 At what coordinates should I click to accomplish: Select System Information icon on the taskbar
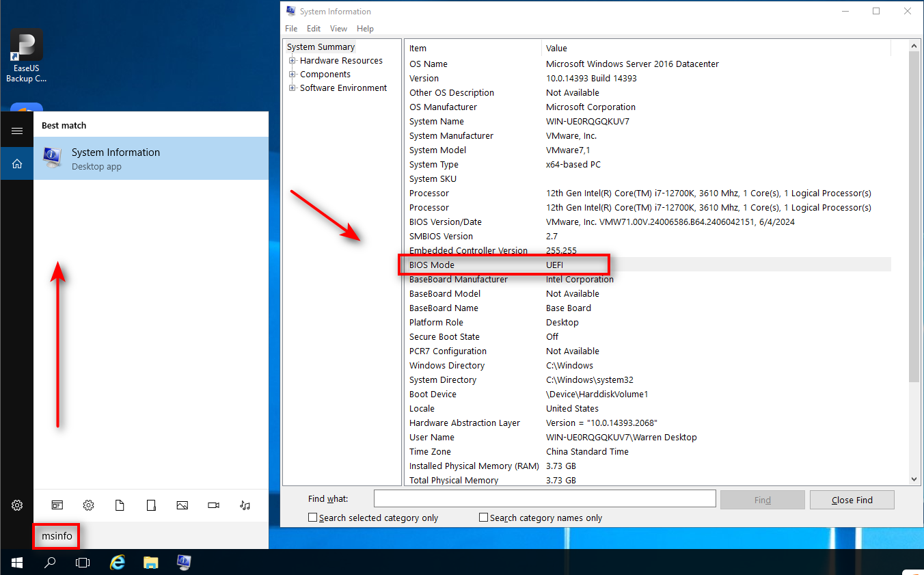click(x=184, y=562)
